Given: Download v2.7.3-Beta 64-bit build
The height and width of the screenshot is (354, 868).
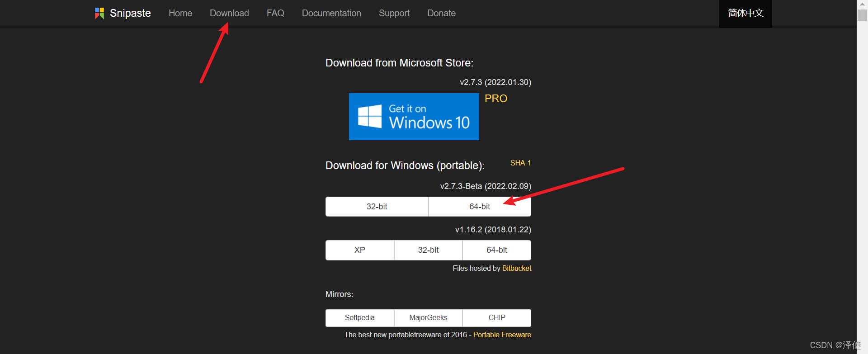Looking at the screenshot, I should pyautogui.click(x=480, y=207).
